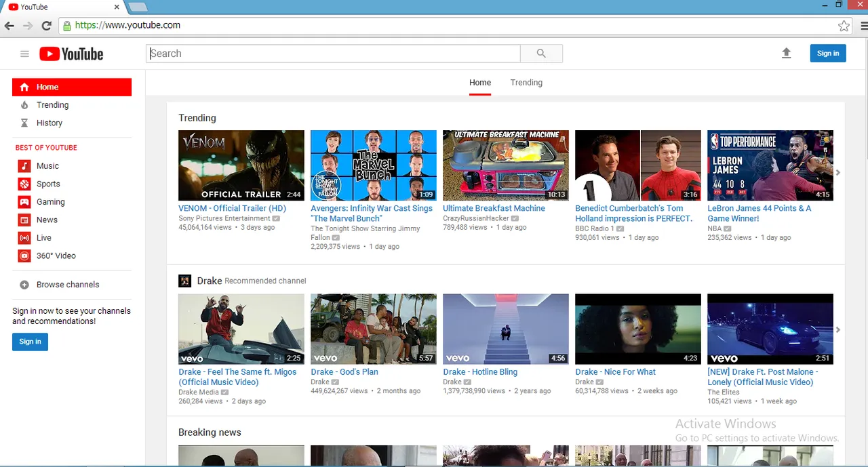Click the secure padlock icon
The image size is (868, 467).
pyautogui.click(x=66, y=26)
